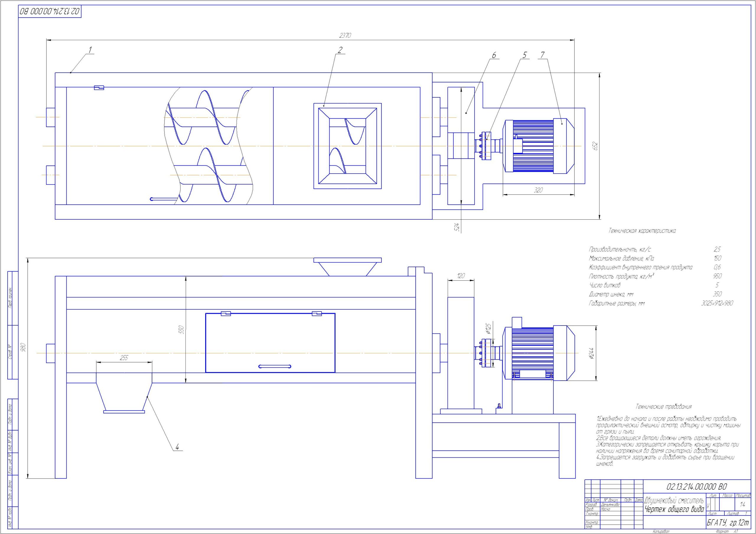The image size is (756, 534).
Task: Click the 'Т.контр.' row label
Action: point(592,514)
